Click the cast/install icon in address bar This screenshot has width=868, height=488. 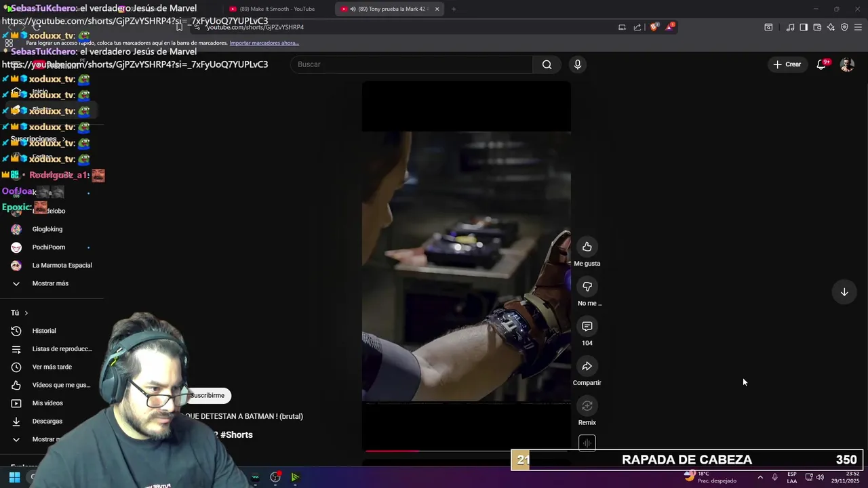coord(622,27)
